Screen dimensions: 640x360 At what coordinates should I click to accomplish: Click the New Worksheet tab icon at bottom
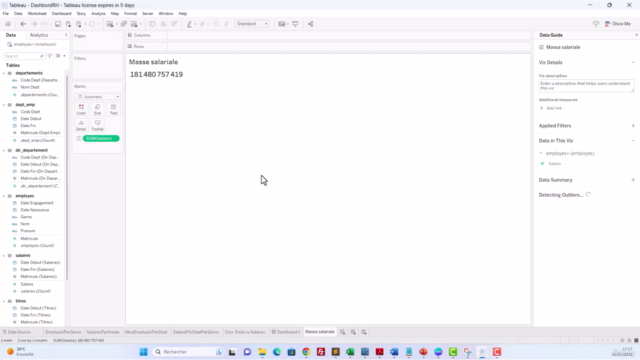[x=342, y=332]
